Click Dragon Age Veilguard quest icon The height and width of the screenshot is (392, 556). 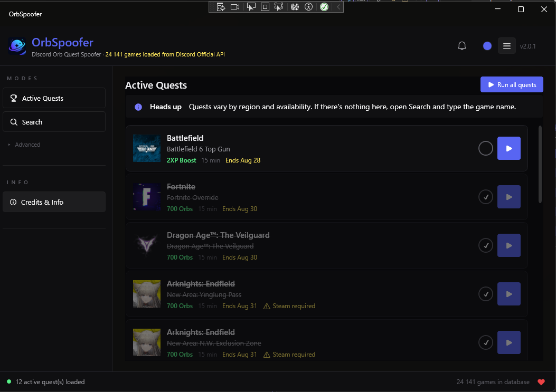(146, 245)
